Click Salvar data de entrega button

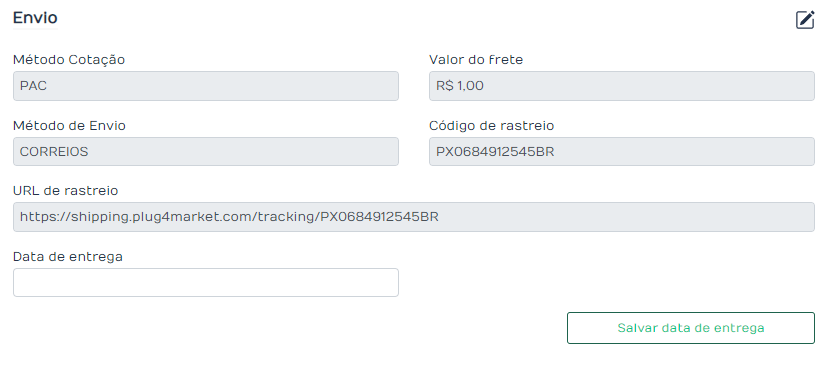tap(691, 328)
